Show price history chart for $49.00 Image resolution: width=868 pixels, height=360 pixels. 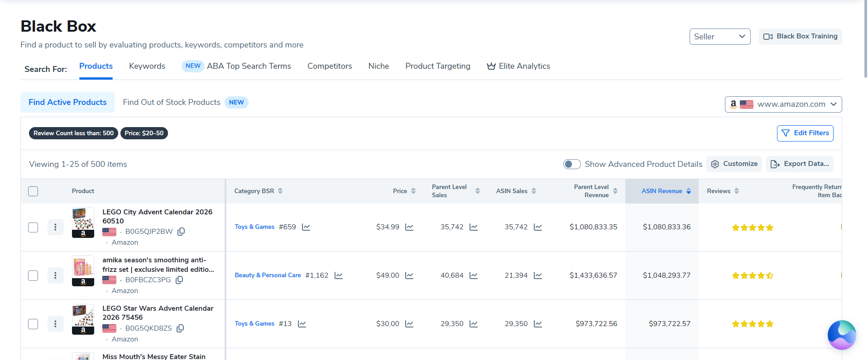coord(409,275)
